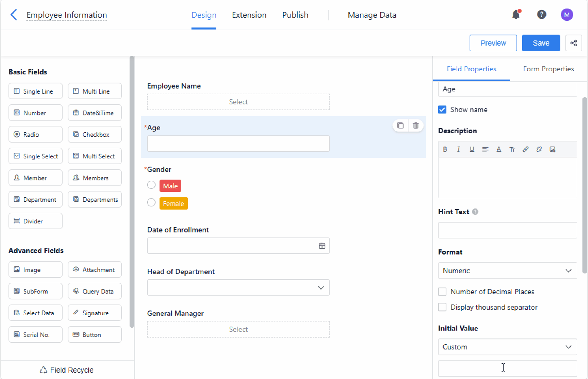Click the field name input showing Age
This screenshot has height=379, width=588.
click(x=507, y=89)
